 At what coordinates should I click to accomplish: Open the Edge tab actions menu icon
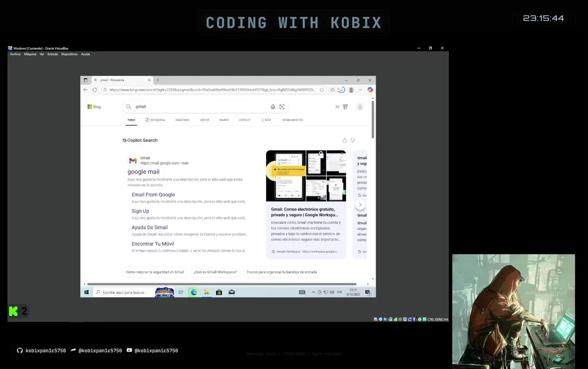coord(86,80)
